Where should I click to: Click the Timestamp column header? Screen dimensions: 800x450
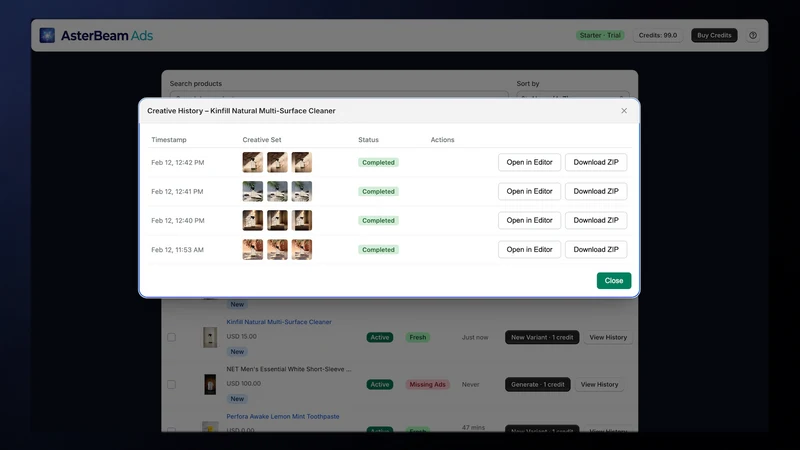(x=169, y=139)
